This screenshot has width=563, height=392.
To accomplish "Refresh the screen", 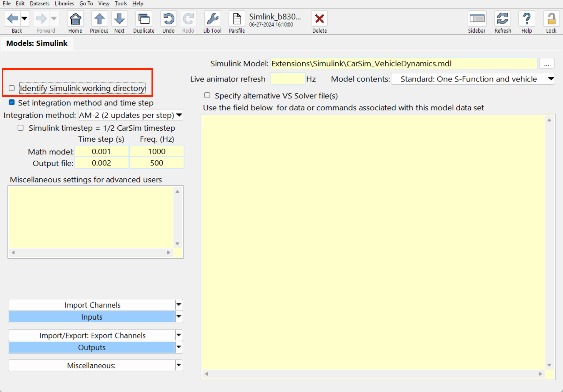I will click(503, 19).
